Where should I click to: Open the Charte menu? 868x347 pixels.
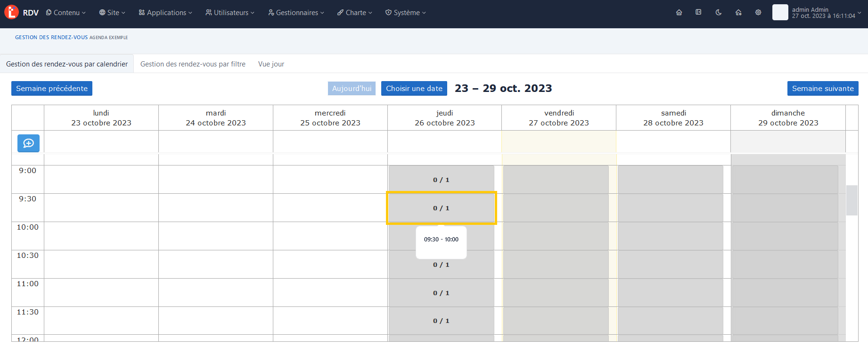coord(355,13)
